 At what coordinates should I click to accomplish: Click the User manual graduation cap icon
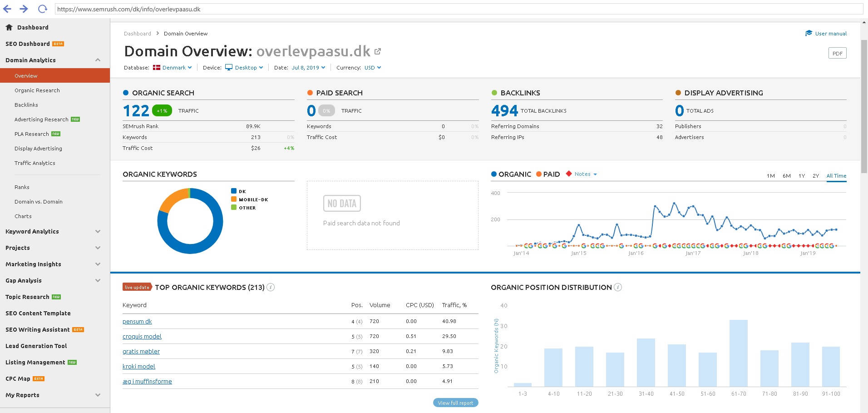click(x=809, y=33)
